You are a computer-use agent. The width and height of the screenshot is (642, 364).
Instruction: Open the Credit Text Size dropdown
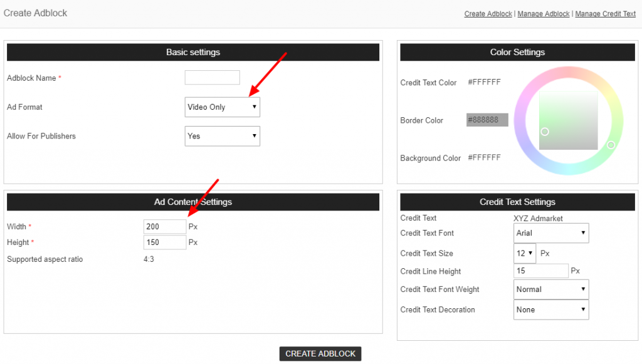pos(525,253)
